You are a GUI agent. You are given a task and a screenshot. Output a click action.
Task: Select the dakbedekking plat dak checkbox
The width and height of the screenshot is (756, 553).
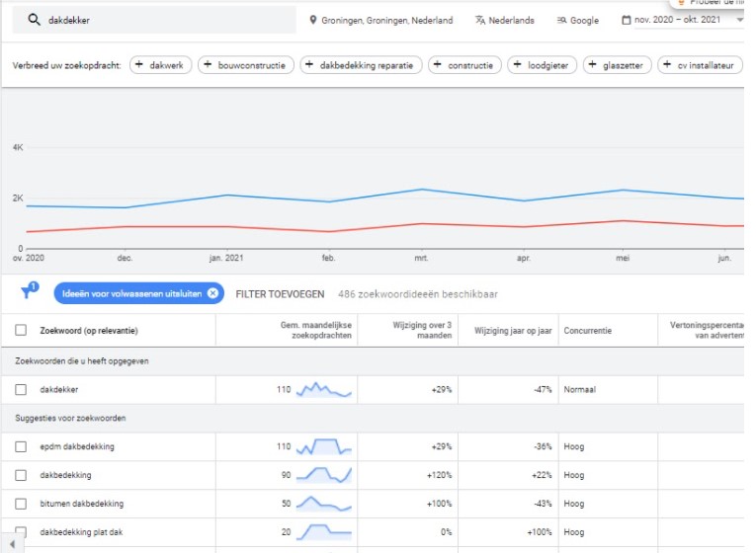[x=21, y=531]
